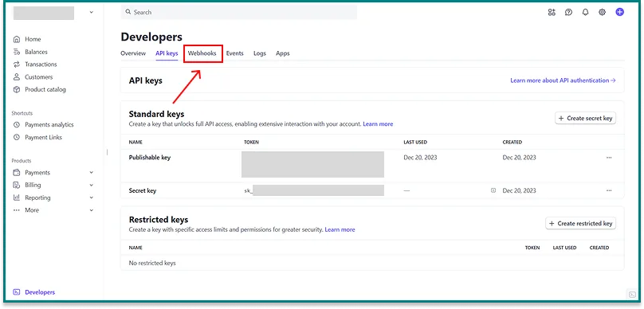Click the sidebar collapse handle

tap(107, 152)
